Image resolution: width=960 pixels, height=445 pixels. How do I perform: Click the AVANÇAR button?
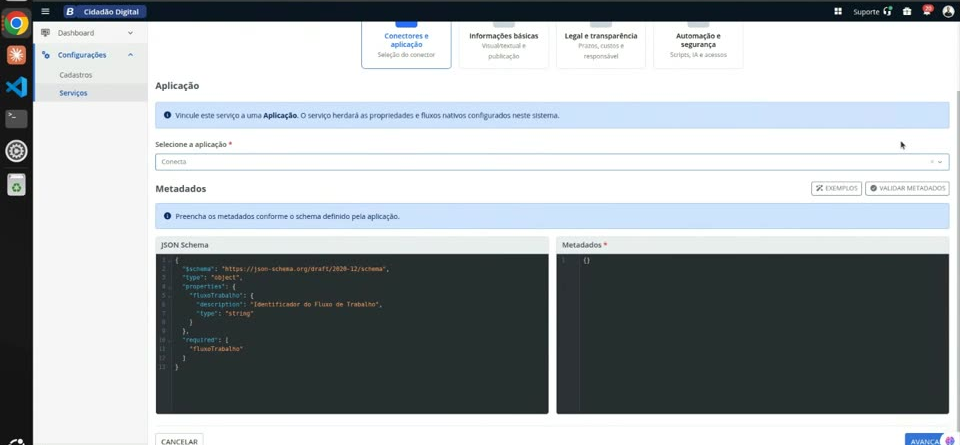(x=926, y=441)
